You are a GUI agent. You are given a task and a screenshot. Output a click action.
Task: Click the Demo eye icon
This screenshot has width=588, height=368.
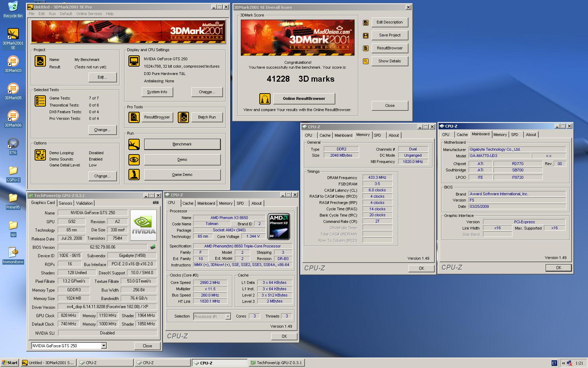(134, 159)
